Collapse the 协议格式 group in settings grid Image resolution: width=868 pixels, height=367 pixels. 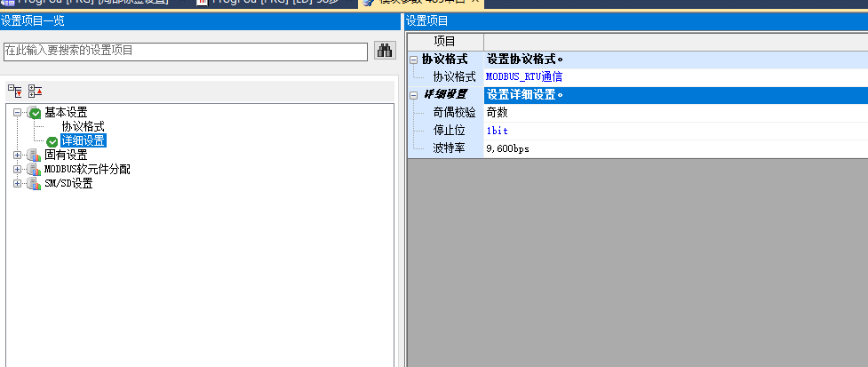(413, 60)
